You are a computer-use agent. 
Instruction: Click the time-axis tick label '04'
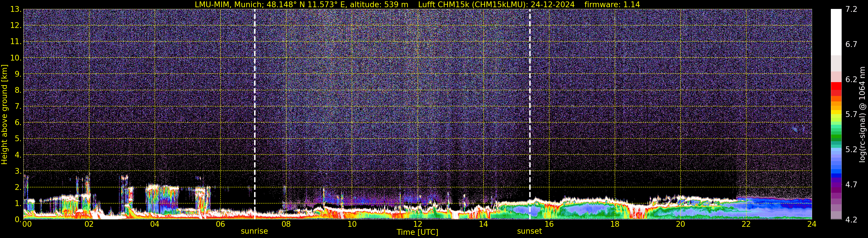155,224
